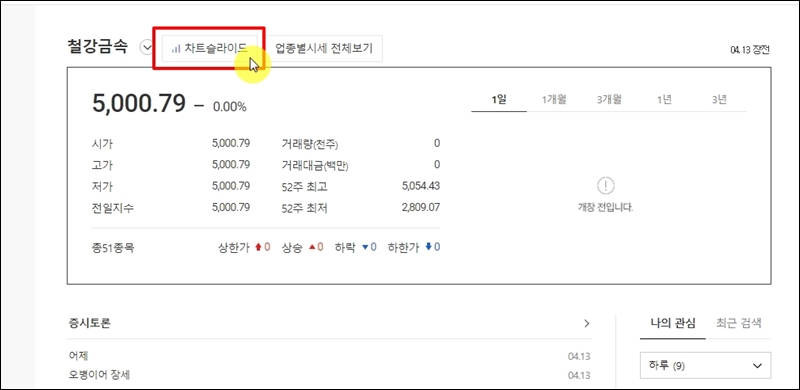Expand the 하루 (9) watchlist dropdown
800x390 pixels.
(705, 365)
